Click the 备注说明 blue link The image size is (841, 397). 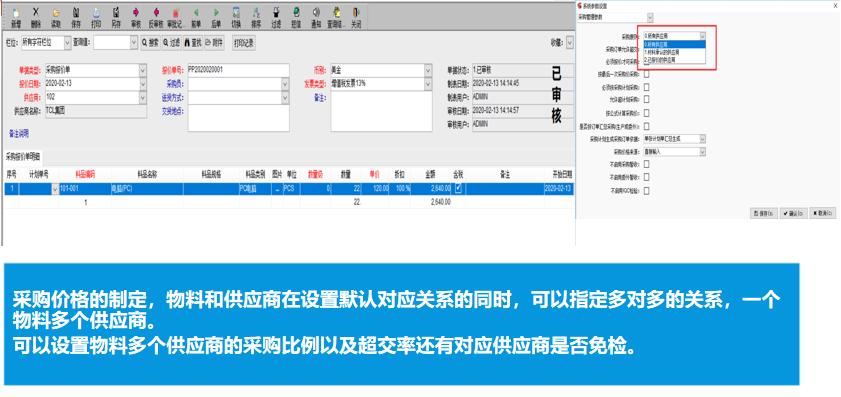[x=19, y=134]
